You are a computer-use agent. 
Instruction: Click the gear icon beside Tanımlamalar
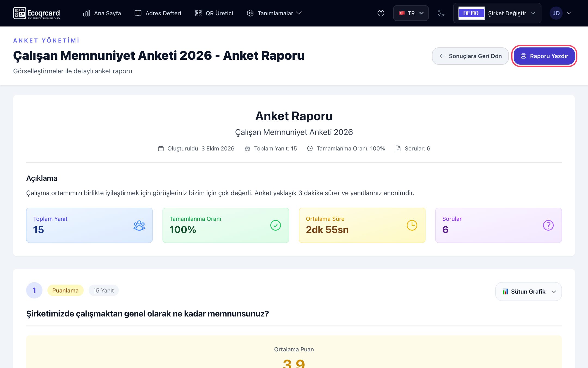(250, 13)
